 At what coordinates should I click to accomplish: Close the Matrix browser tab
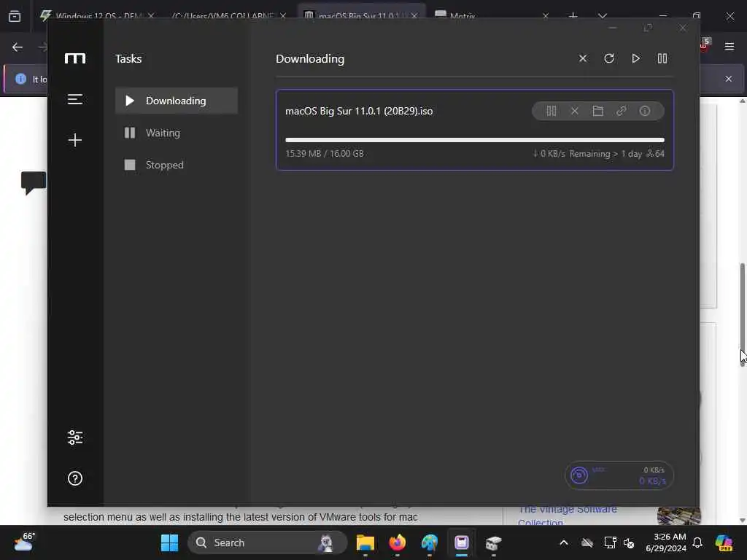pos(546,16)
